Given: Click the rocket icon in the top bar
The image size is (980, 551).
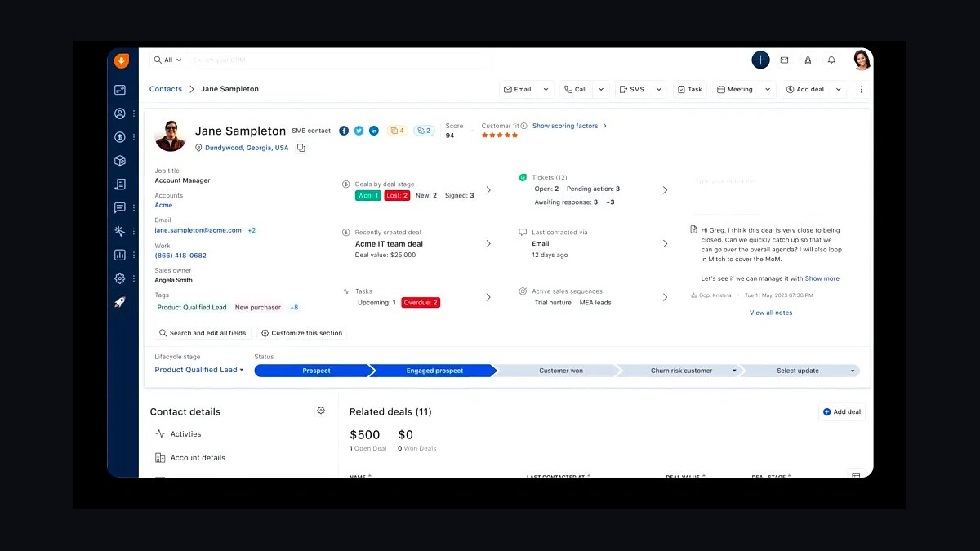Looking at the screenshot, I should coord(808,60).
